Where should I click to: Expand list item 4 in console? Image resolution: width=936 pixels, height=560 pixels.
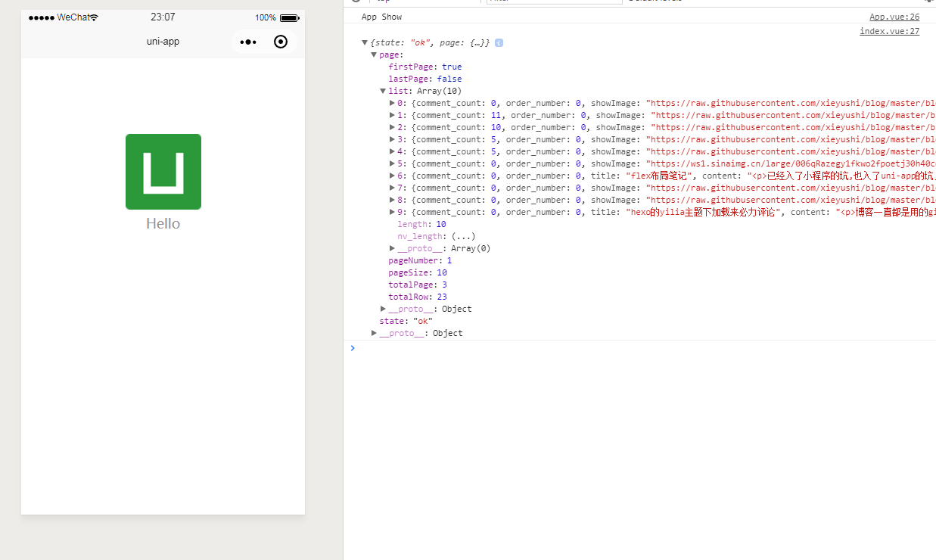(392, 151)
